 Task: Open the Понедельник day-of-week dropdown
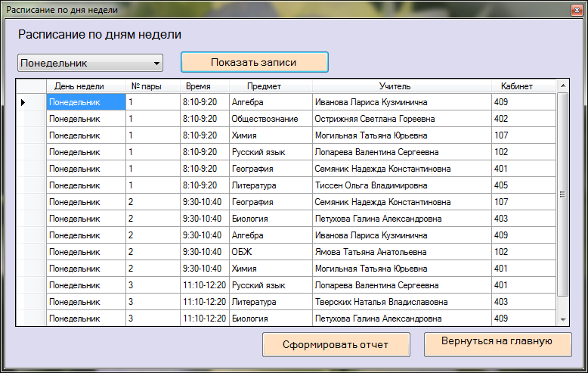[x=90, y=63]
